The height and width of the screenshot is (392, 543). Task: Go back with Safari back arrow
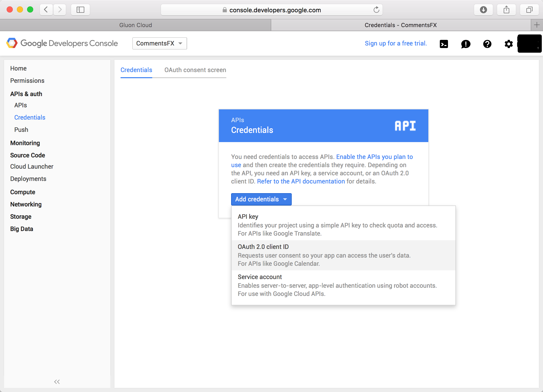[x=46, y=10]
